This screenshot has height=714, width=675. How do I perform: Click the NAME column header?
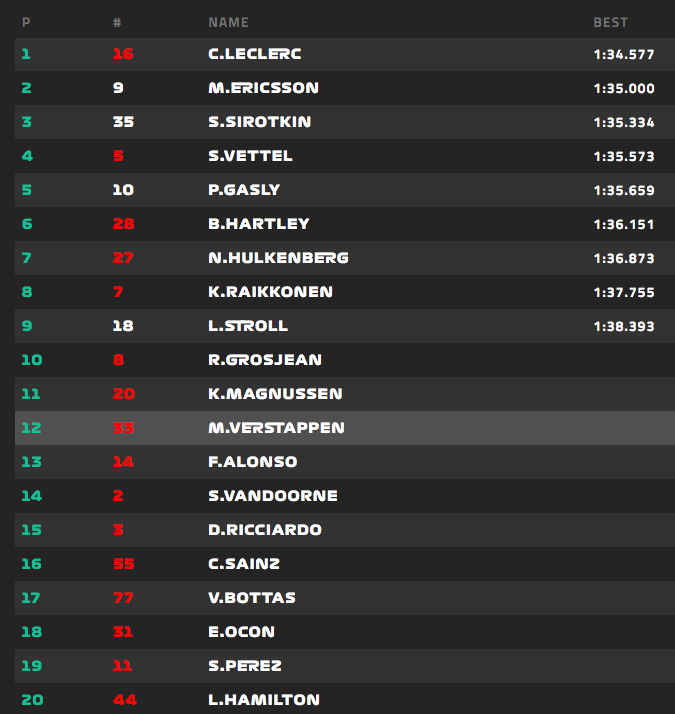228,22
